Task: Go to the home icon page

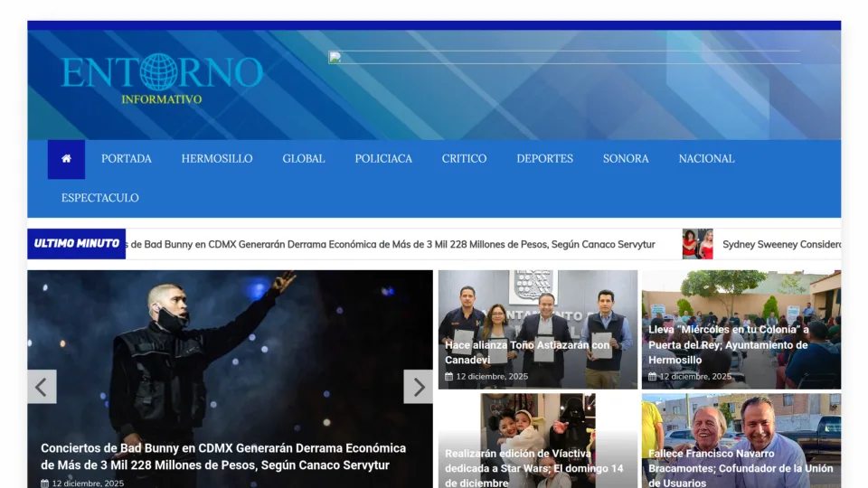Action: pos(66,159)
